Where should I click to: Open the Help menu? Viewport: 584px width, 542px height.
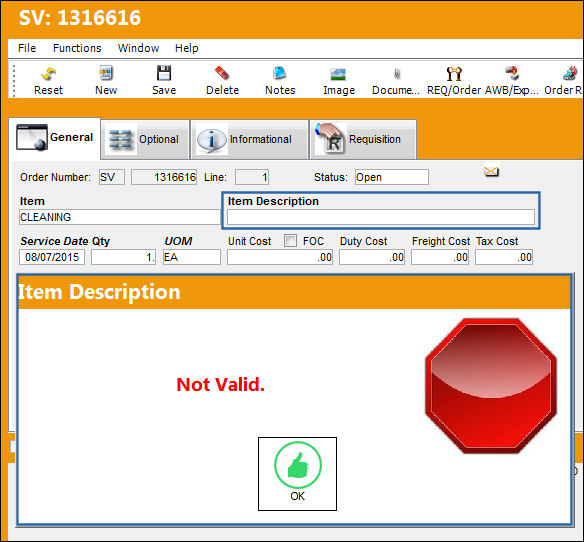tap(187, 48)
